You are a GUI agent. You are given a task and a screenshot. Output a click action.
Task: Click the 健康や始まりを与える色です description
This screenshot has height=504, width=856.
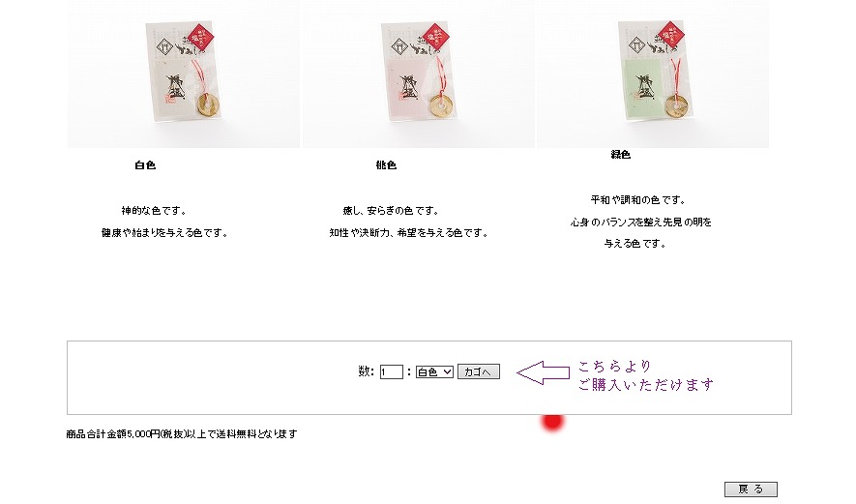click(164, 233)
